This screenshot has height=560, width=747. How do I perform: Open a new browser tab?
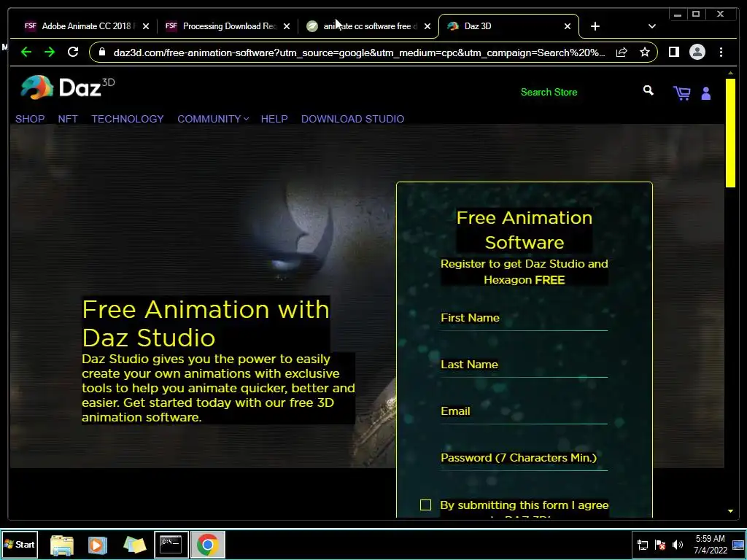595,26
